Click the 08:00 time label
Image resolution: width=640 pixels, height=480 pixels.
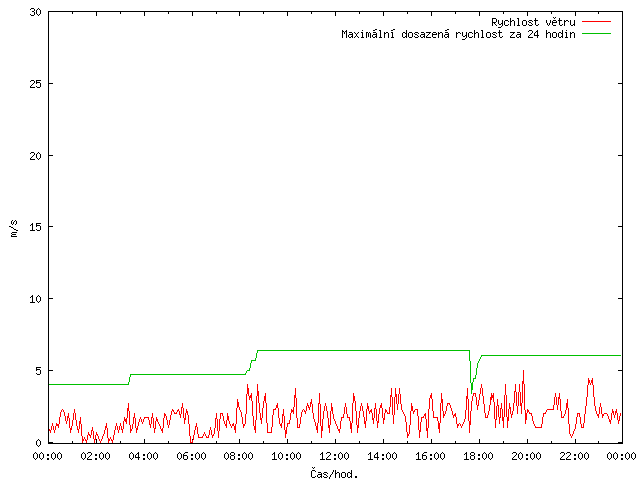[x=239, y=456]
